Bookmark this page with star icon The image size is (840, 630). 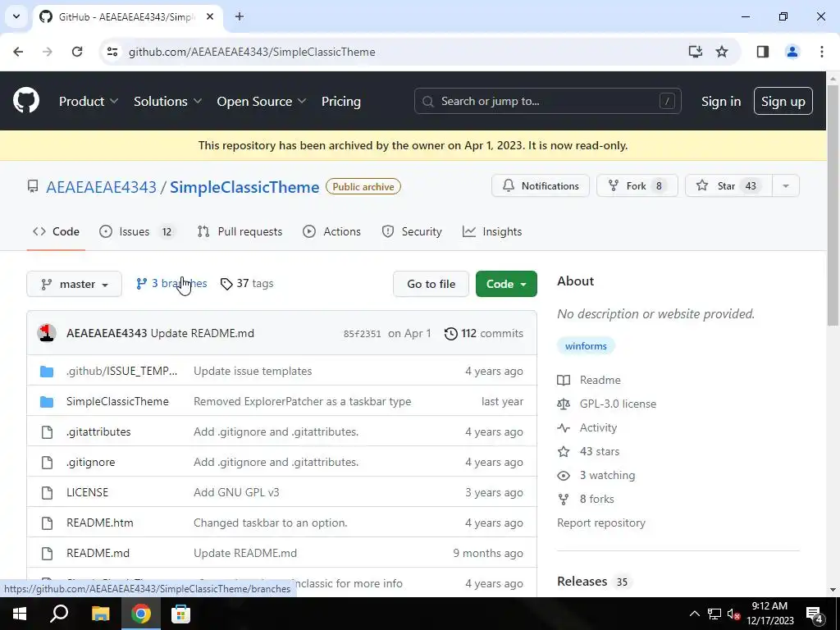point(722,52)
